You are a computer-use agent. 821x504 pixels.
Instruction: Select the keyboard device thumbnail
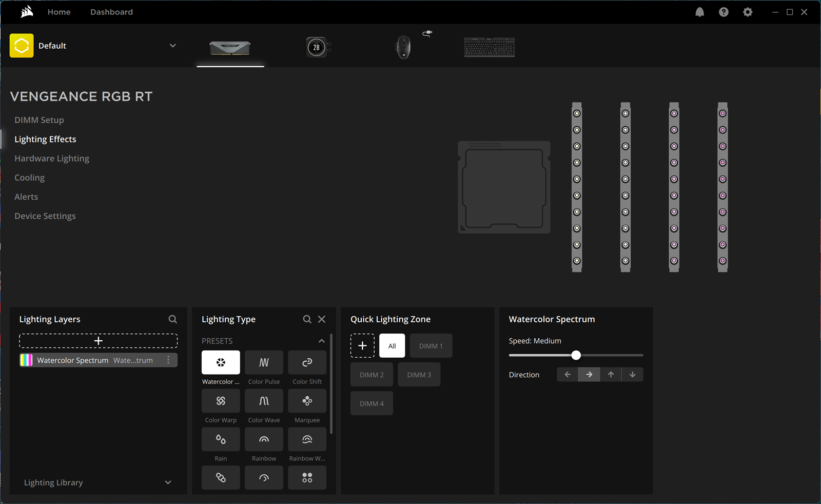pos(490,47)
